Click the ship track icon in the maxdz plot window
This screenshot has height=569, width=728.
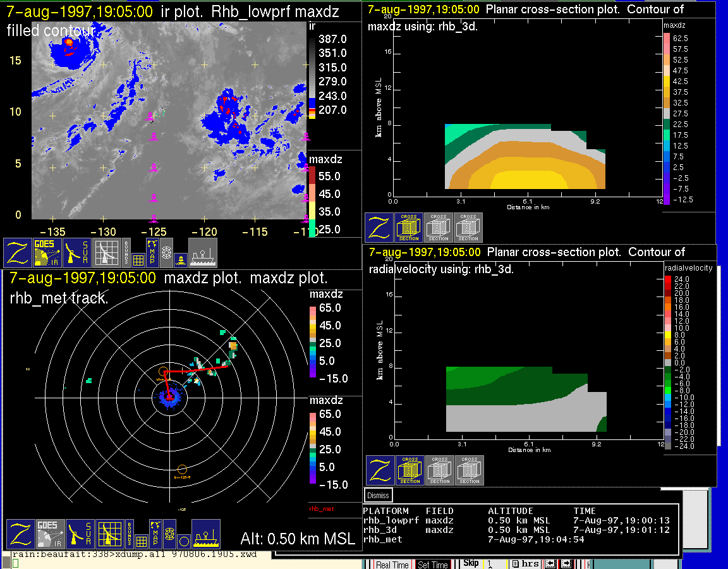[x=205, y=534]
